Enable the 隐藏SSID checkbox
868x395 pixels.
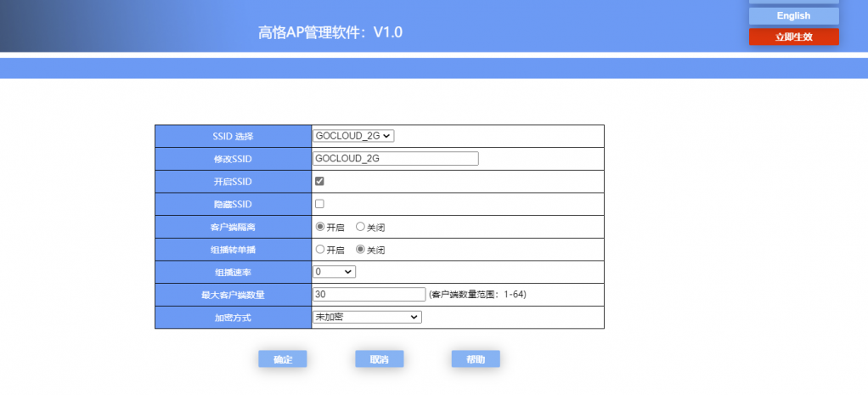click(319, 204)
